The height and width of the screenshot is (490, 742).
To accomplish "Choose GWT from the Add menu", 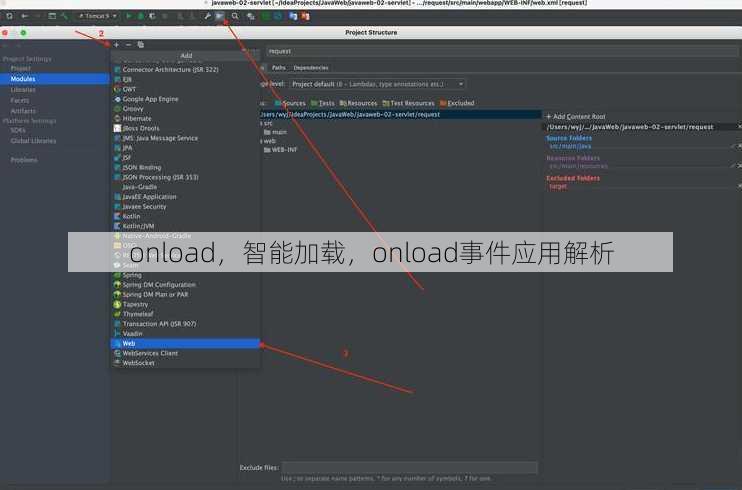I will click(186, 89).
